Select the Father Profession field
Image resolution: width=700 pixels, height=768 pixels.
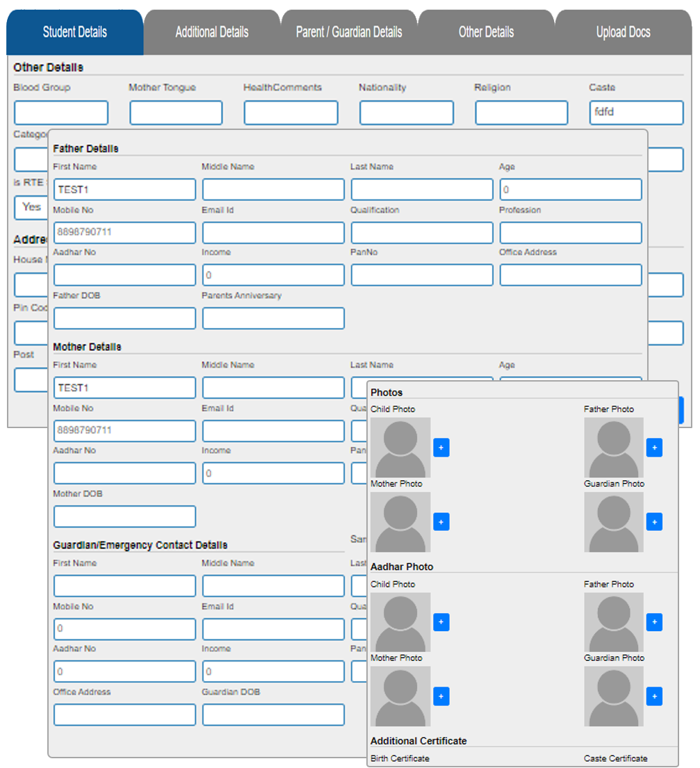pyautogui.click(x=571, y=233)
